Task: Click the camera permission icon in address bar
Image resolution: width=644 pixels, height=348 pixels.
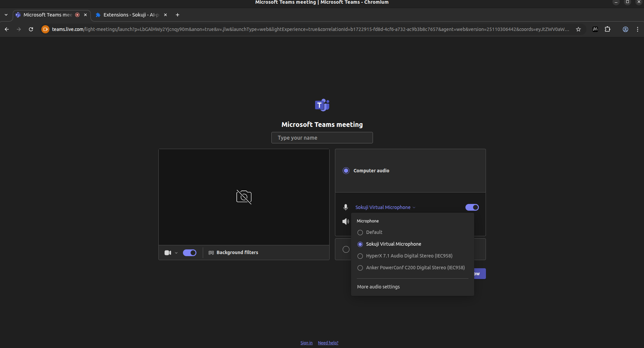Action: pyautogui.click(x=45, y=29)
